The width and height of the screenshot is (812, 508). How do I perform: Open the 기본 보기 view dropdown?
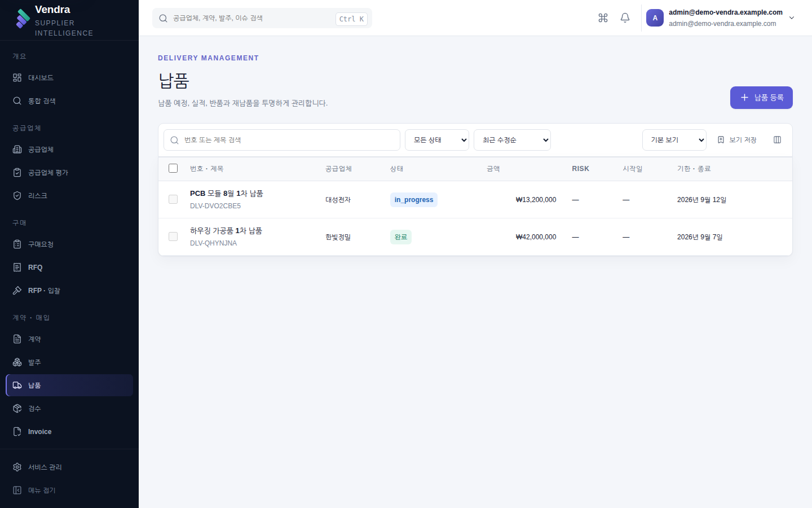click(674, 140)
